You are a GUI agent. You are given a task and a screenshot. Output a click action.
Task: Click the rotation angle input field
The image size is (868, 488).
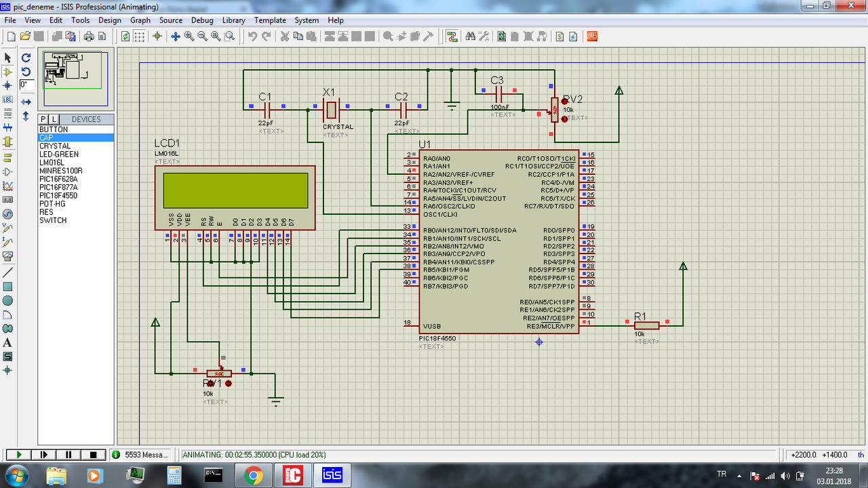26,85
